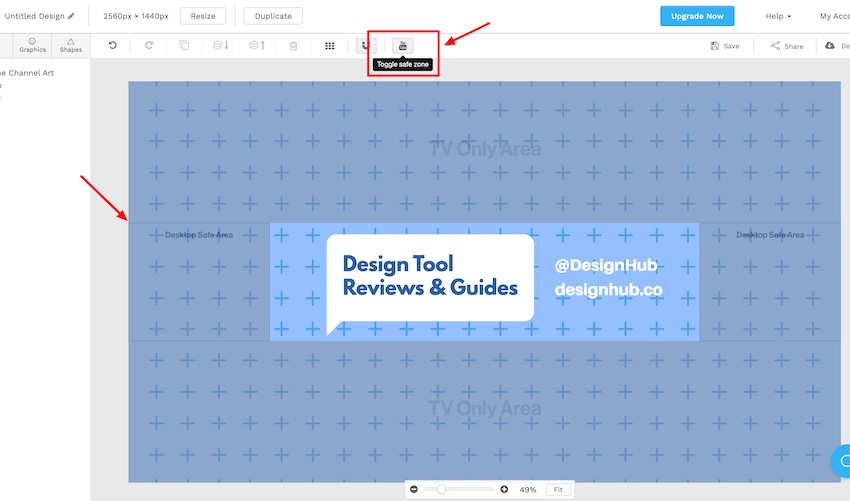This screenshot has width=850, height=501.
Task: Click the Duplicate button
Action: click(x=273, y=16)
